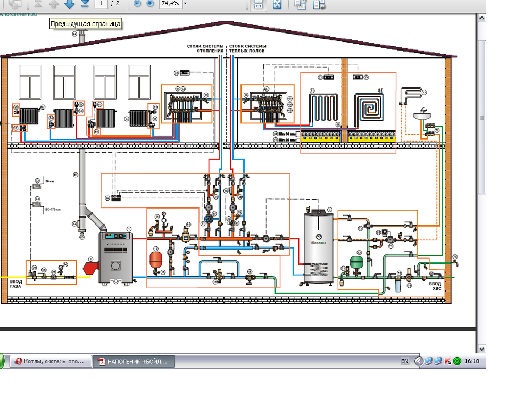Switch to the 'Котлы, системы ото...' taskbar window

pyautogui.click(x=50, y=361)
